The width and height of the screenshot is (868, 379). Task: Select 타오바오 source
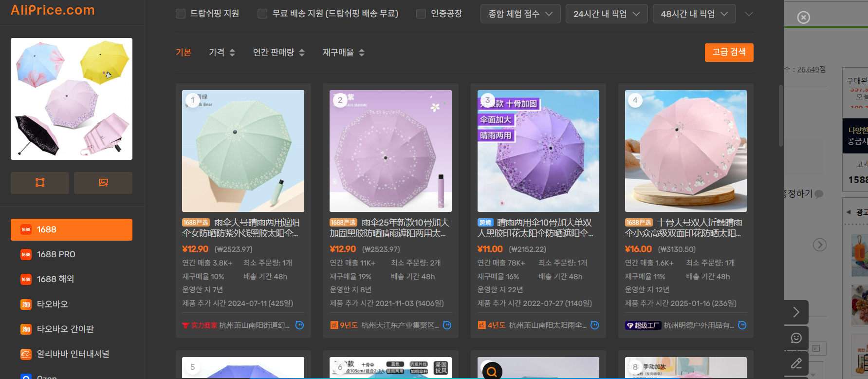(x=72, y=304)
